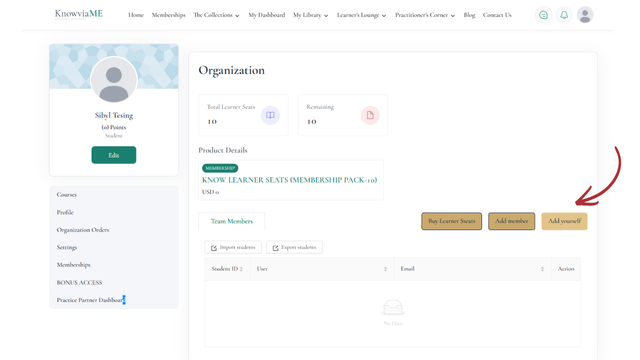
Task: Open the chat messages icon in header
Action: click(543, 15)
